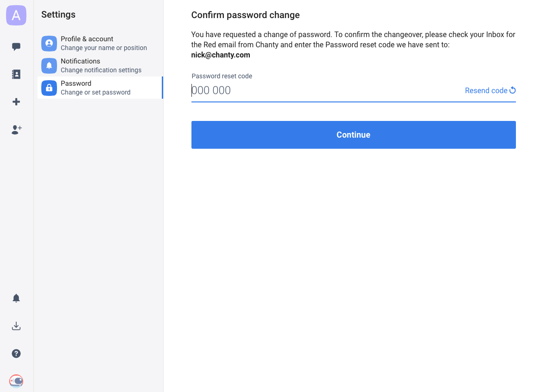Open the chat conversations icon

[16, 47]
